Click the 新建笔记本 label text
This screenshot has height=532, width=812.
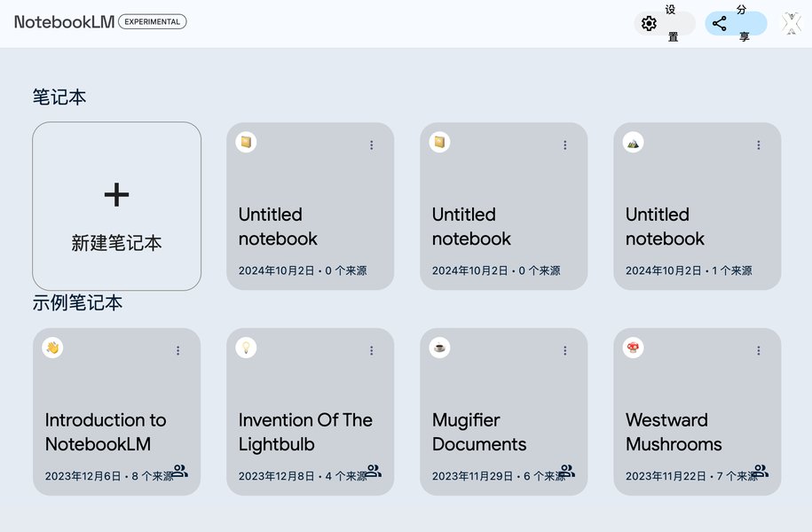(116, 243)
